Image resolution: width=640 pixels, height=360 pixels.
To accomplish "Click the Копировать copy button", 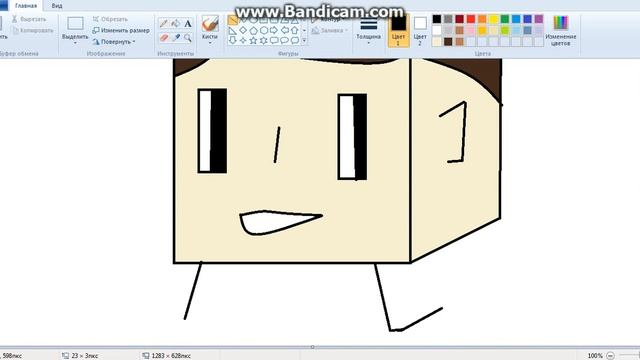I will pos(33,31).
